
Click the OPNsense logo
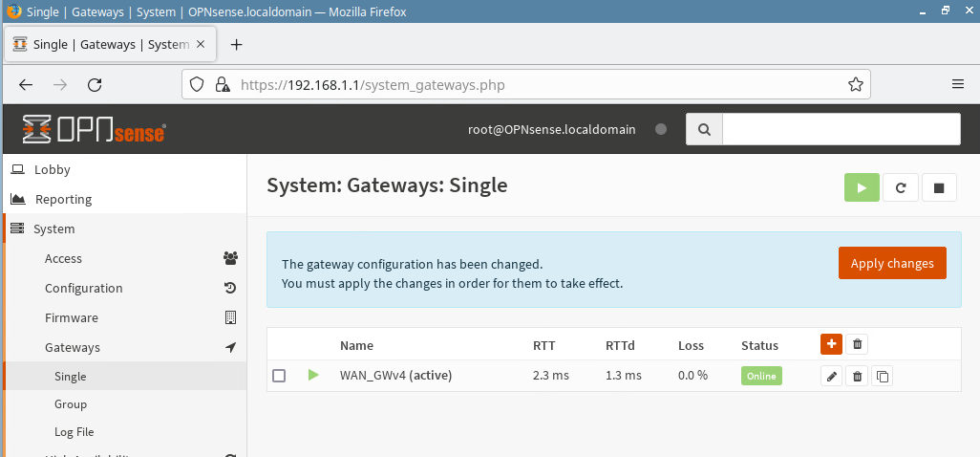click(x=95, y=129)
